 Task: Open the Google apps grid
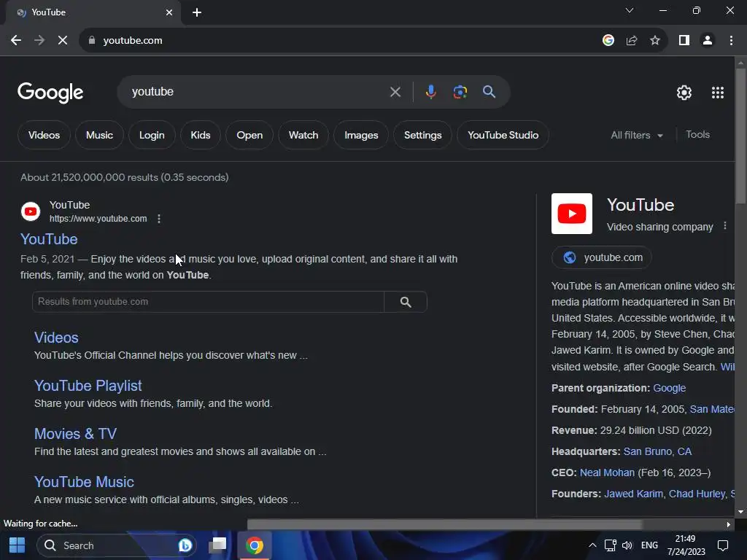pyautogui.click(x=718, y=93)
